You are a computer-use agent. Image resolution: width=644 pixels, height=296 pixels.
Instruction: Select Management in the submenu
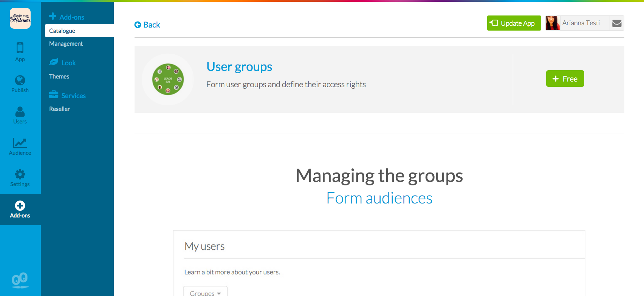(x=66, y=44)
